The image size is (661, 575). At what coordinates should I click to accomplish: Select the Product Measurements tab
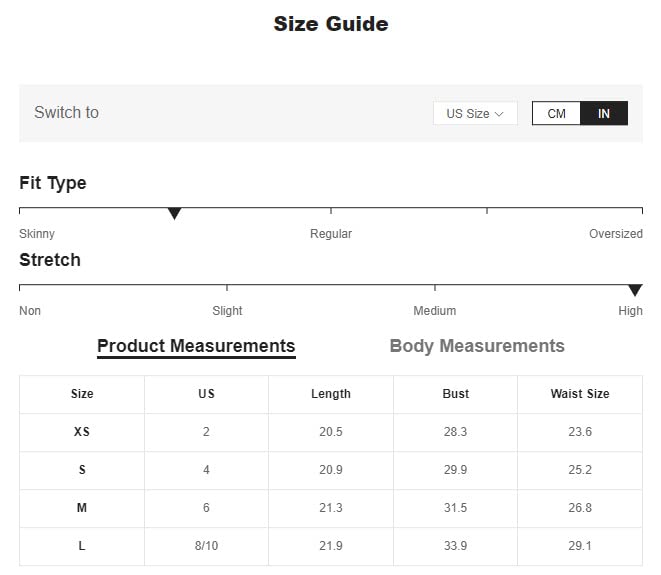196,347
